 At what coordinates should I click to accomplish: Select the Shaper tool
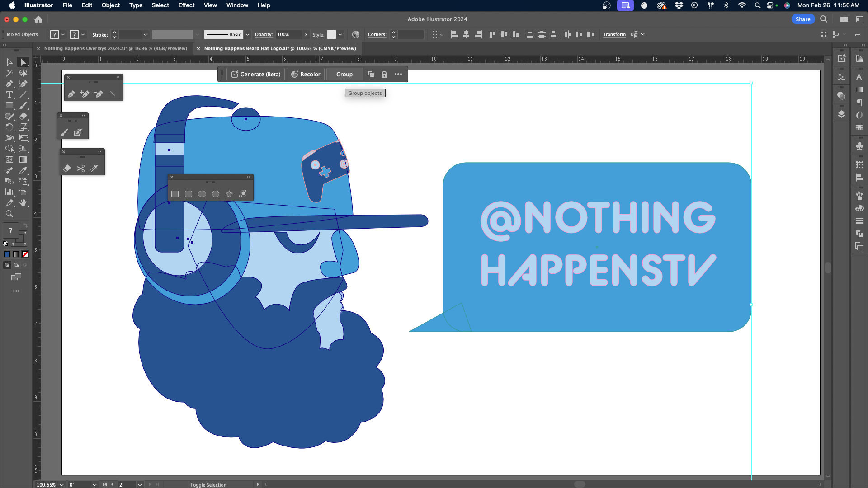[9, 116]
